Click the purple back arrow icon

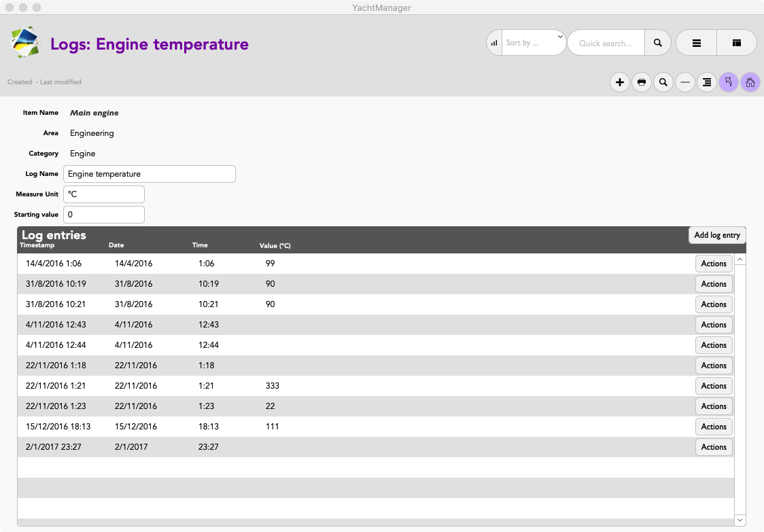point(729,82)
